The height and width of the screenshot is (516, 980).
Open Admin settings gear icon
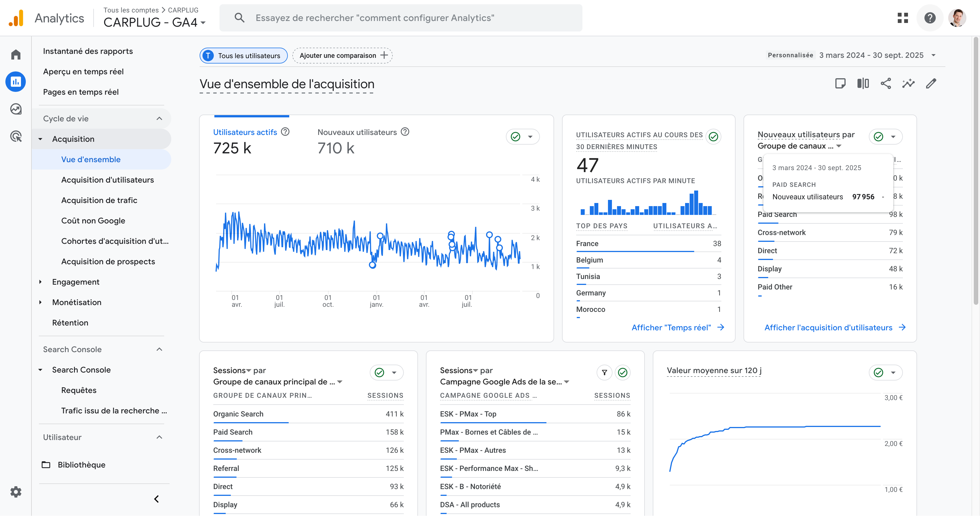point(16,492)
